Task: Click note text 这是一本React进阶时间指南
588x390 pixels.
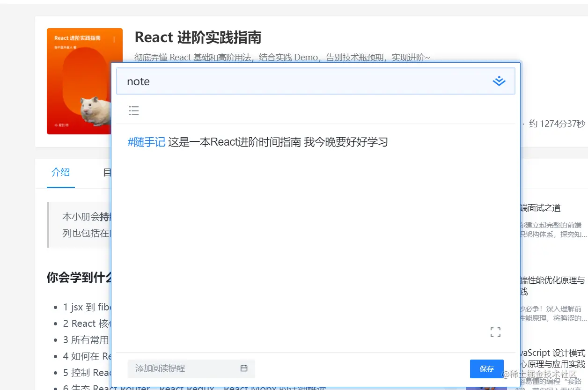Action: [x=234, y=142]
